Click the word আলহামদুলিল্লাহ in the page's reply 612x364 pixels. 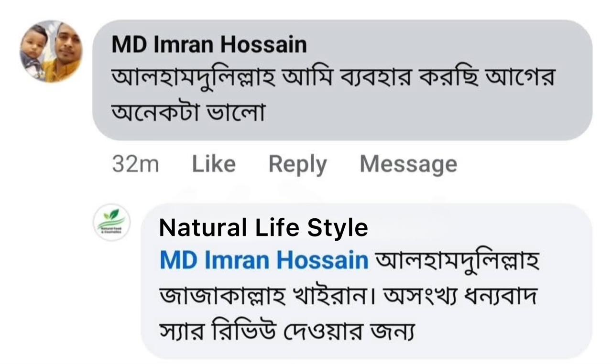point(458,261)
